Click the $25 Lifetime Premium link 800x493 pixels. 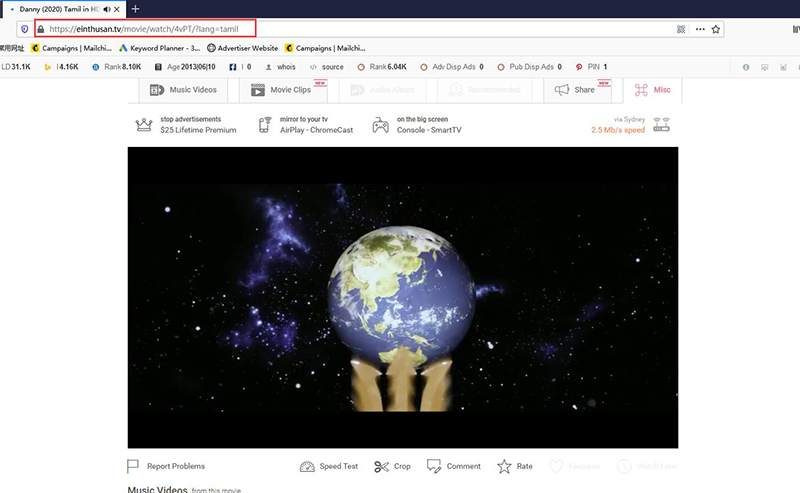tap(198, 130)
